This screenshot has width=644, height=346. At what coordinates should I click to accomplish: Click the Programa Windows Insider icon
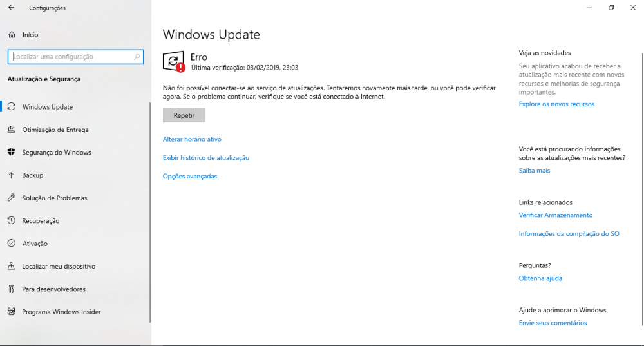pos(12,312)
